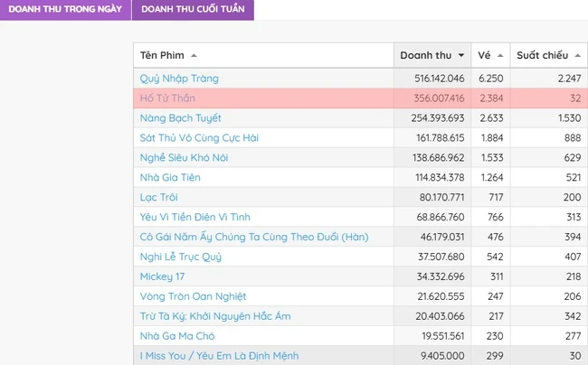Viewport: 588px width, 365px height.
Task: Sort by Tên Phim column arrow
Action: [194, 56]
